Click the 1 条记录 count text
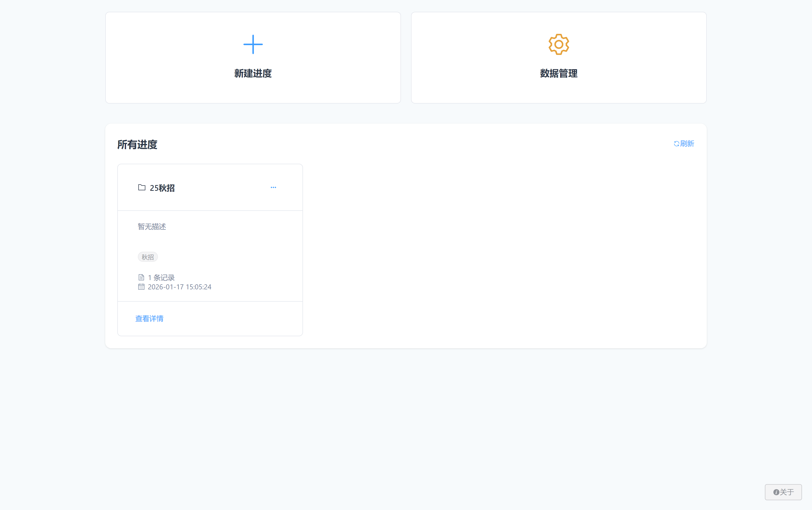Viewport: 812px width, 510px height. pyautogui.click(x=161, y=278)
